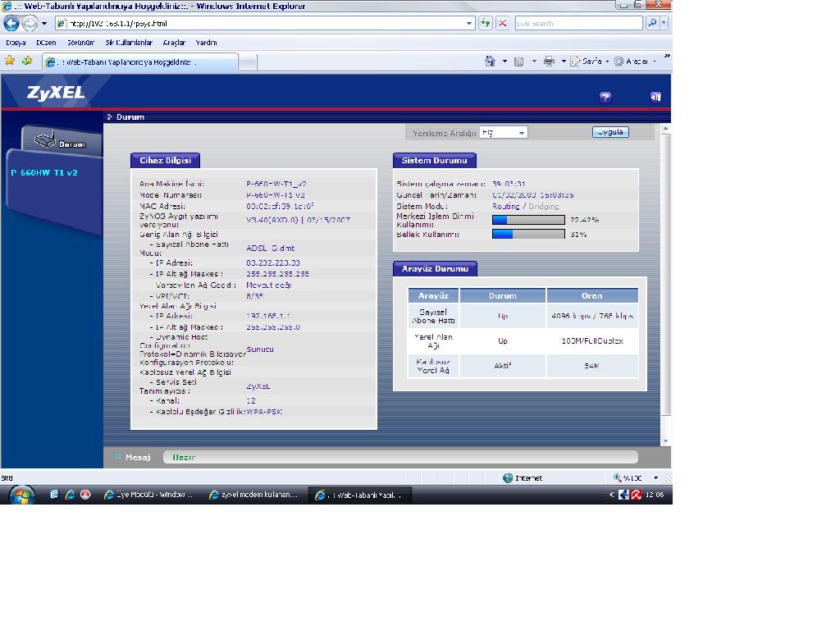Expand the Print dropdown arrow
Screen dimensions: 840x630
click(564, 62)
